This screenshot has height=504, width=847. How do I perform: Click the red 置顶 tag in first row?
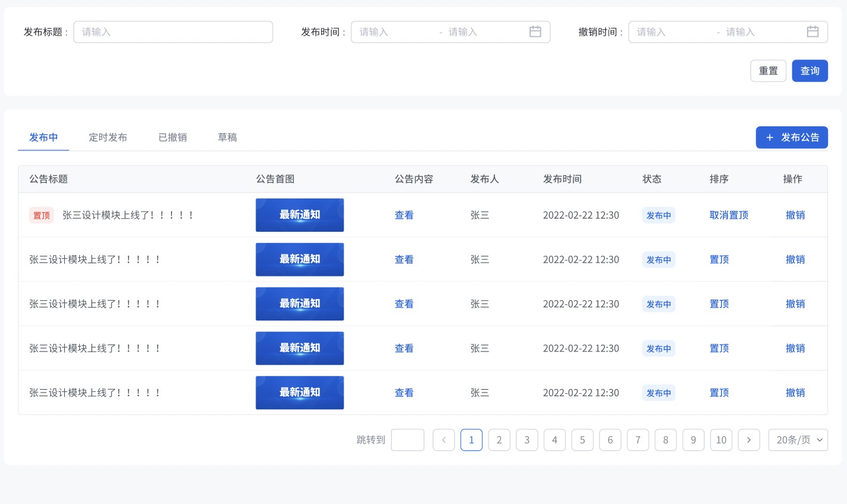pos(42,215)
